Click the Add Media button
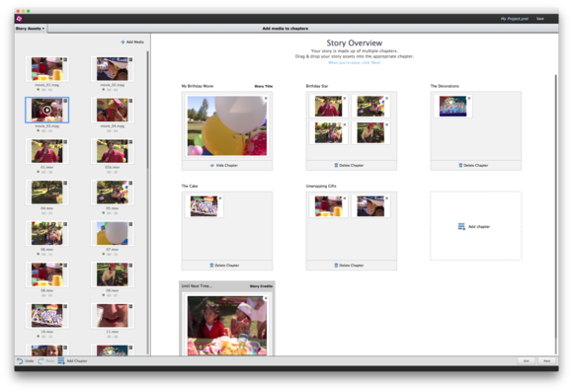The height and width of the screenshot is (392, 573). 132,42
